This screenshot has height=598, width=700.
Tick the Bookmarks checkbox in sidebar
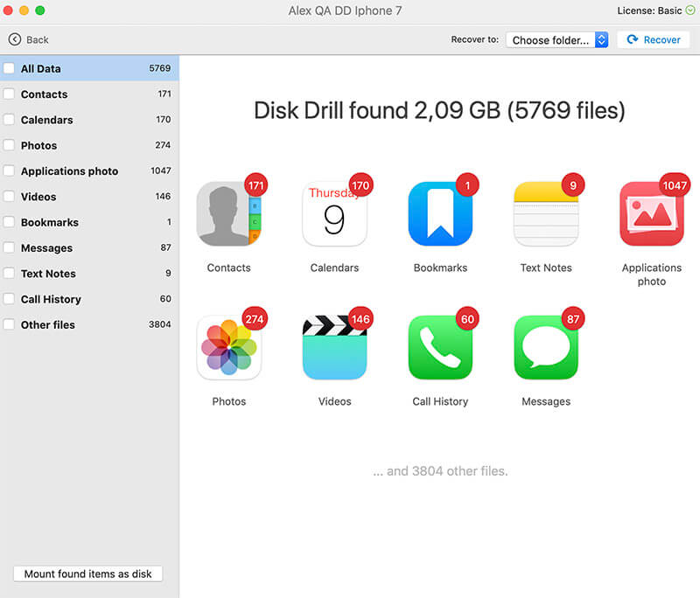click(9, 222)
